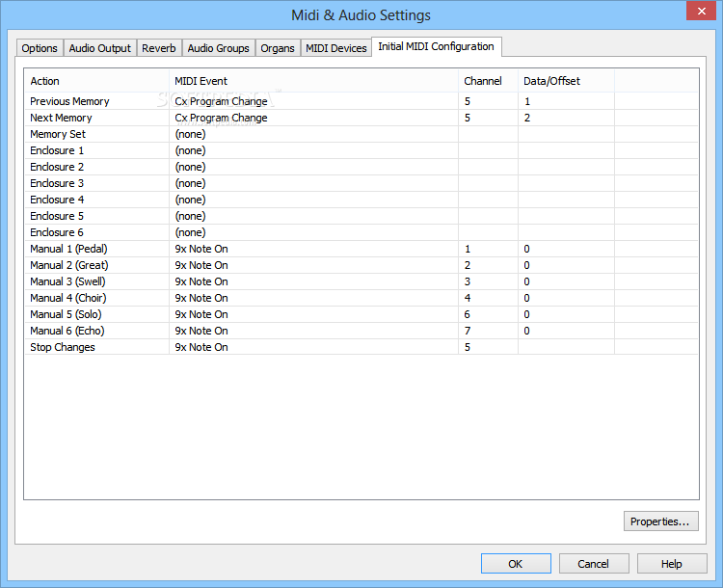Open the Audio Output tab

99,48
